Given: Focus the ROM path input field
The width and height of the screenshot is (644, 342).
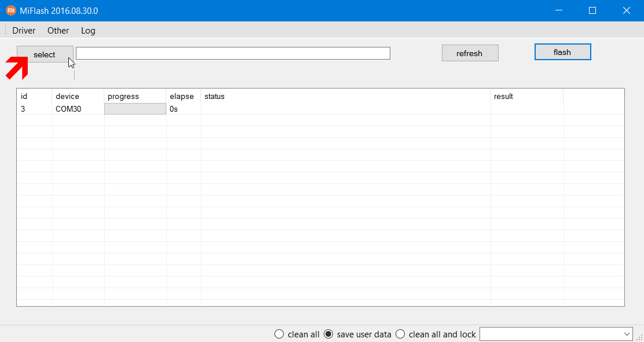Looking at the screenshot, I should [x=233, y=53].
